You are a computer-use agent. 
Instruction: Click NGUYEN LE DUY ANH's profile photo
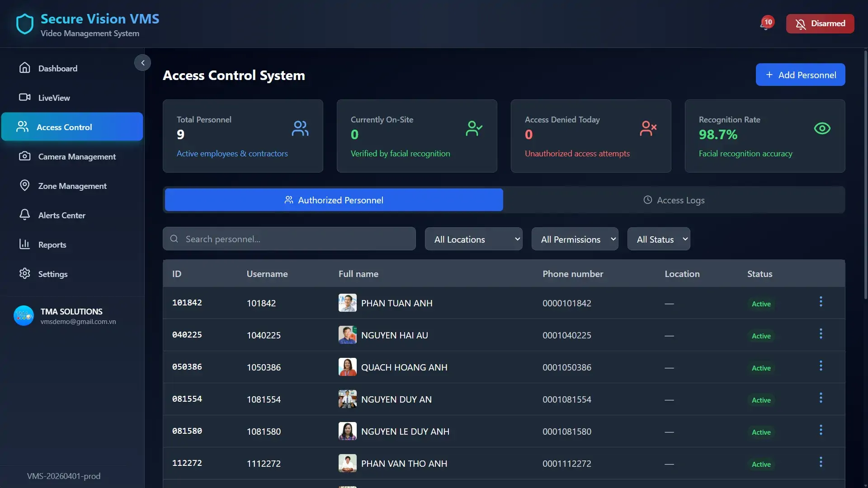[x=348, y=432]
